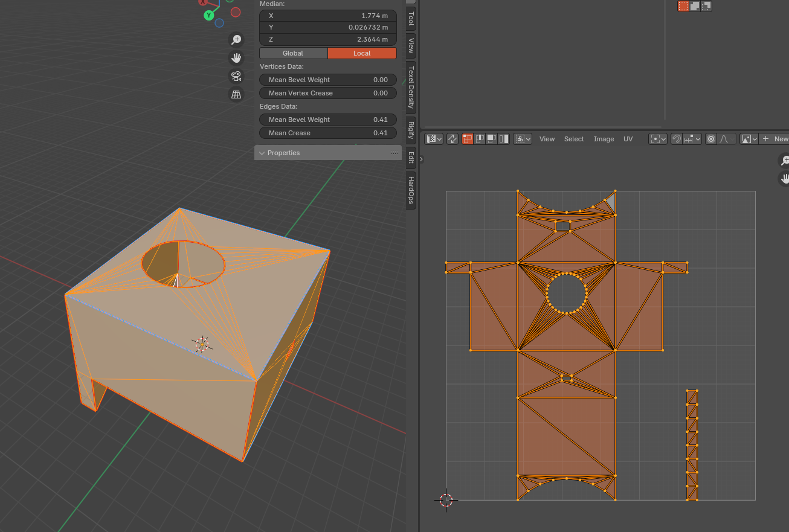Select the Subtract selection mode icon
Screen dimensions: 789x532
coord(706,6)
